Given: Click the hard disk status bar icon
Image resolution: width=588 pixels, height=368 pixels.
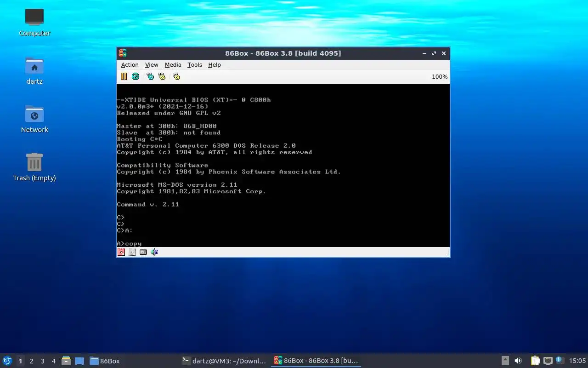Looking at the screenshot, I should pyautogui.click(x=143, y=252).
